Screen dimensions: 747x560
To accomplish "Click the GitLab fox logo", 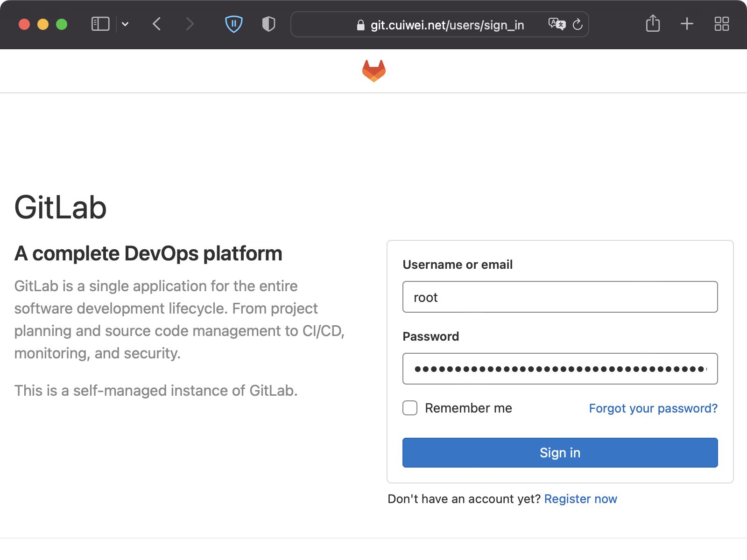I will click(373, 71).
